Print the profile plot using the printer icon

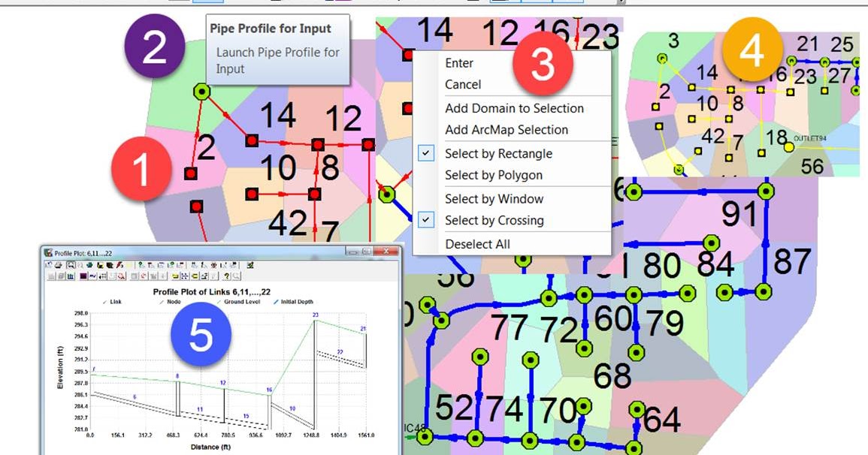pyautogui.click(x=58, y=264)
